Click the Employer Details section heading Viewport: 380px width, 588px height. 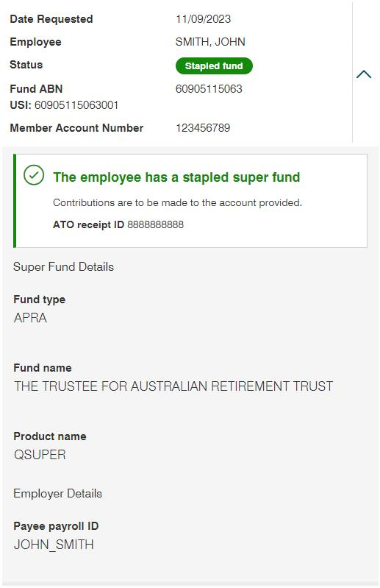pyautogui.click(x=57, y=494)
